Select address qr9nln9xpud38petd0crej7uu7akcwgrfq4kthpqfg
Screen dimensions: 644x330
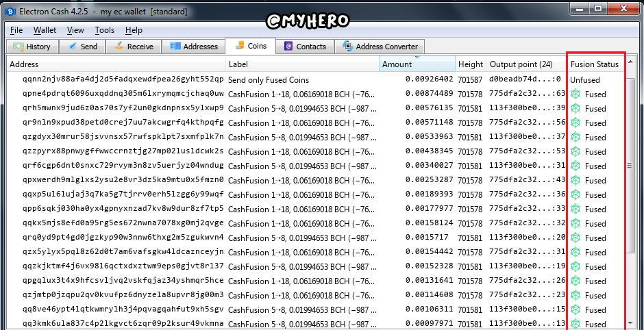pos(123,123)
